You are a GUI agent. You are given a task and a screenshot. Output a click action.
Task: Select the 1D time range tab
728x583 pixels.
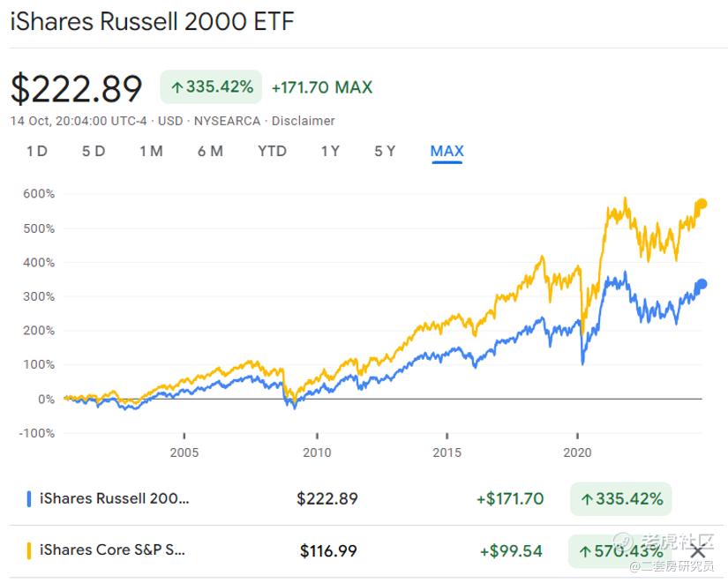[37, 151]
